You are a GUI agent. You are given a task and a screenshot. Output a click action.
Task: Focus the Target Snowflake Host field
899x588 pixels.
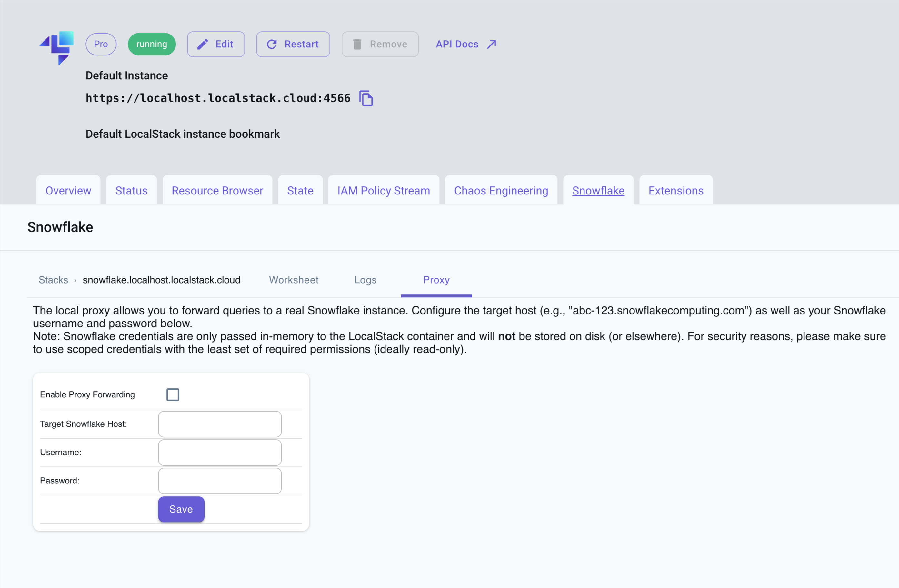(219, 424)
